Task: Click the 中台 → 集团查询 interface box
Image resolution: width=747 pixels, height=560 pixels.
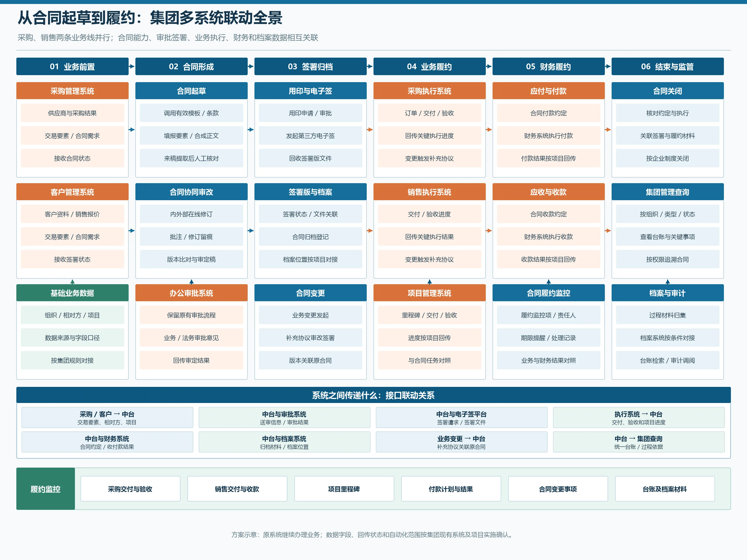Action: tap(639, 442)
